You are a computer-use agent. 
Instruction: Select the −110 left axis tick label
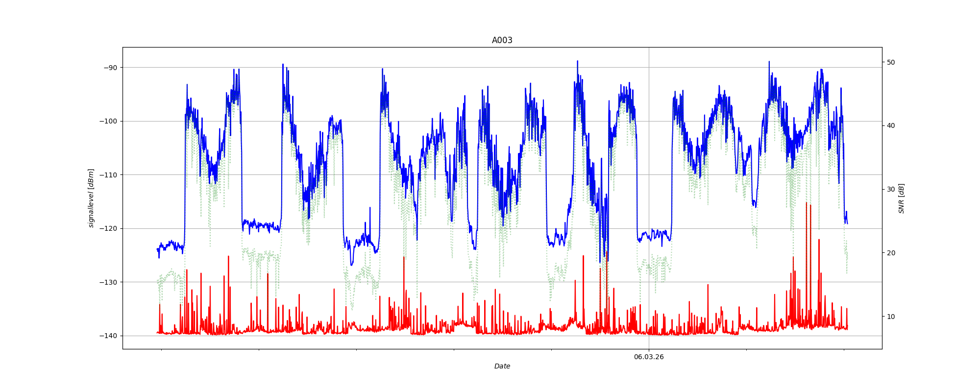click(108, 175)
